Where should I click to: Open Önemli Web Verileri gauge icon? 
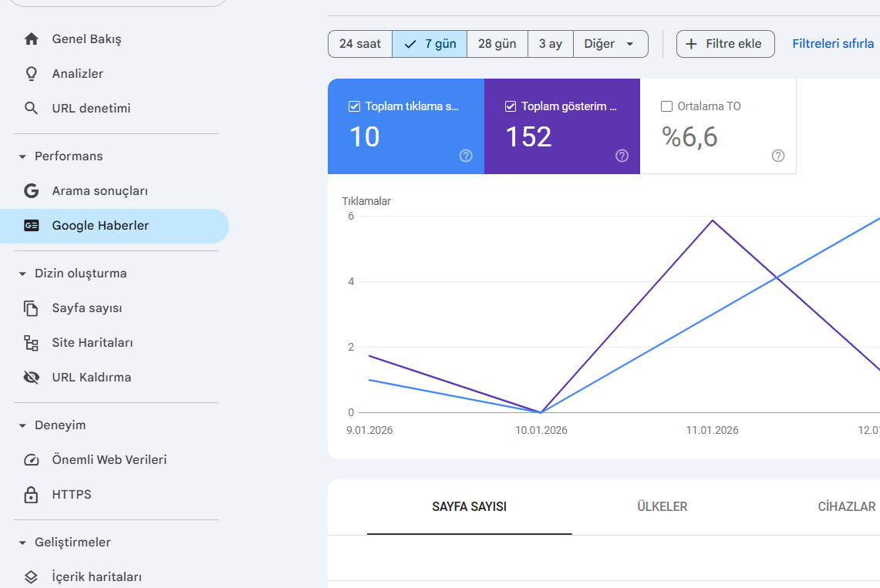32,459
